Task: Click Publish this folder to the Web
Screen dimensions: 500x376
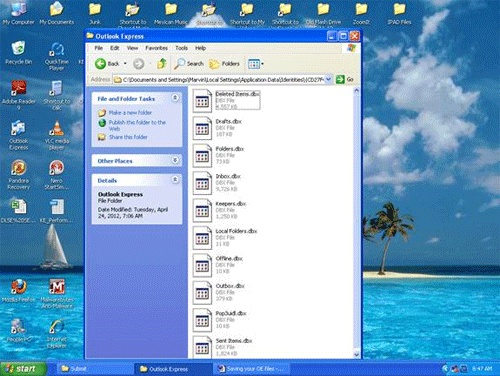Action: pos(137,125)
